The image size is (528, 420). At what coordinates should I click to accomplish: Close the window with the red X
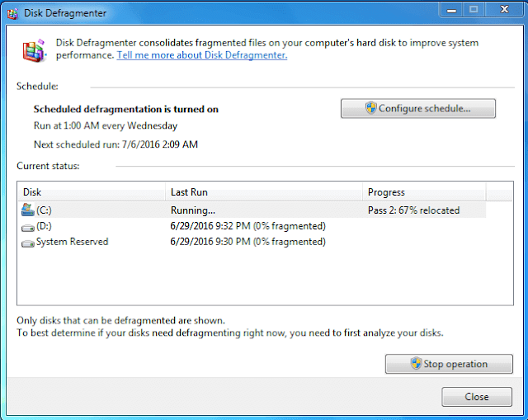click(x=502, y=9)
